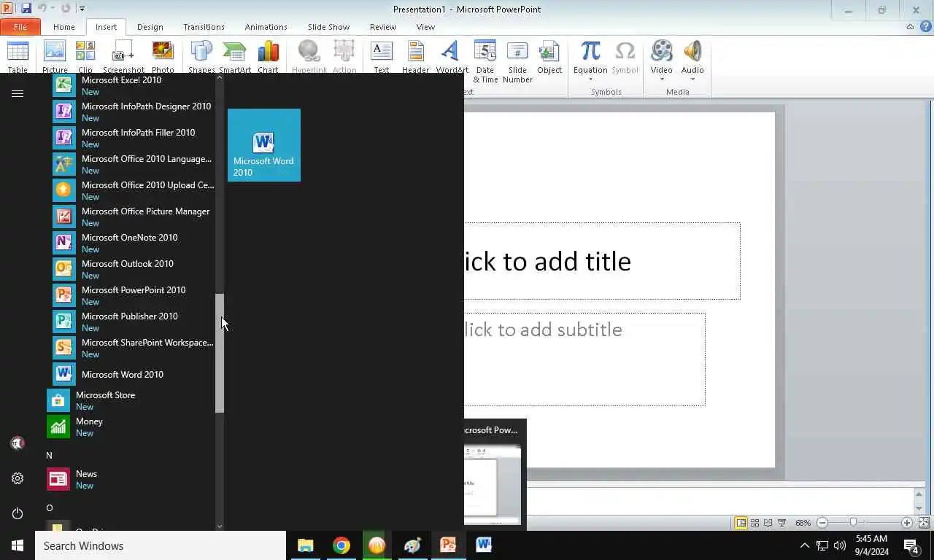Click the zoom slider handle
934x560 pixels.
point(853,523)
